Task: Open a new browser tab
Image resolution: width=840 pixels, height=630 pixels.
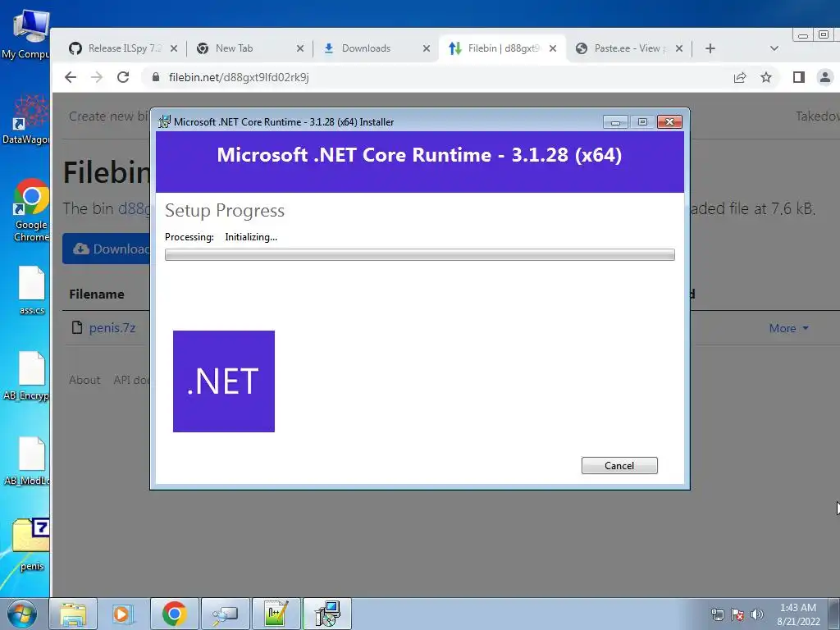Action: click(710, 48)
